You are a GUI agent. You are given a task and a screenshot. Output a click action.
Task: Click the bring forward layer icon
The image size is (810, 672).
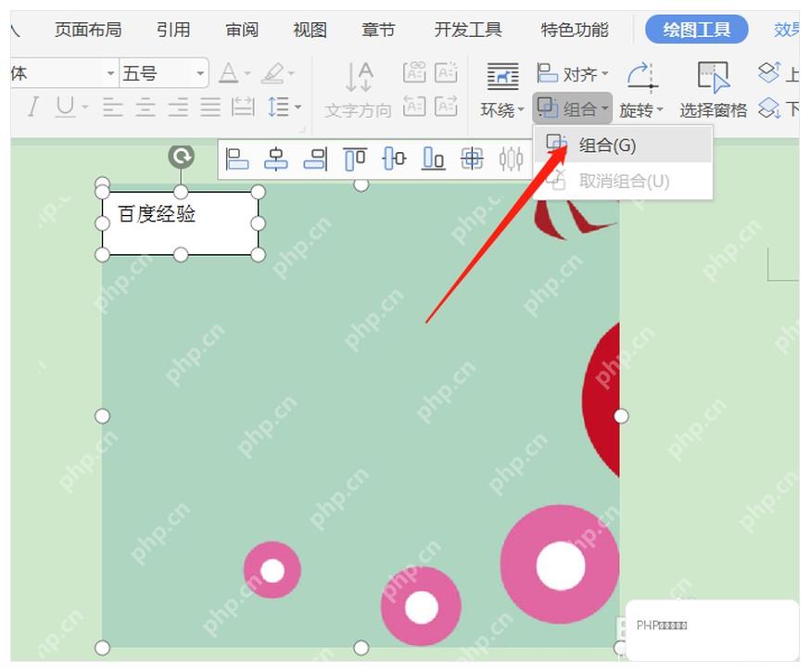pyautogui.click(x=769, y=72)
